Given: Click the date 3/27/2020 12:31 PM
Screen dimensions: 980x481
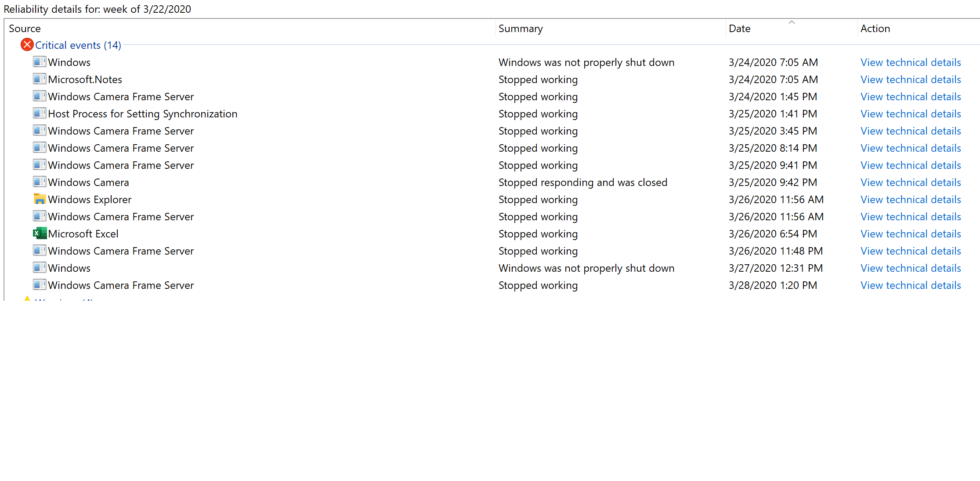Looking at the screenshot, I should point(776,268).
